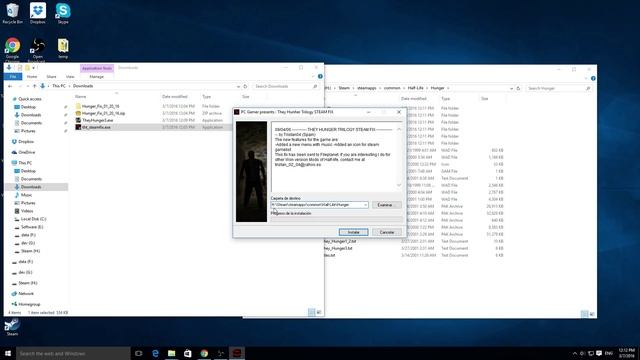Image resolution: width=640 pixels, height=360 pixels.
Task: Open the File tab in Downloads window
Action: [13, 77]
